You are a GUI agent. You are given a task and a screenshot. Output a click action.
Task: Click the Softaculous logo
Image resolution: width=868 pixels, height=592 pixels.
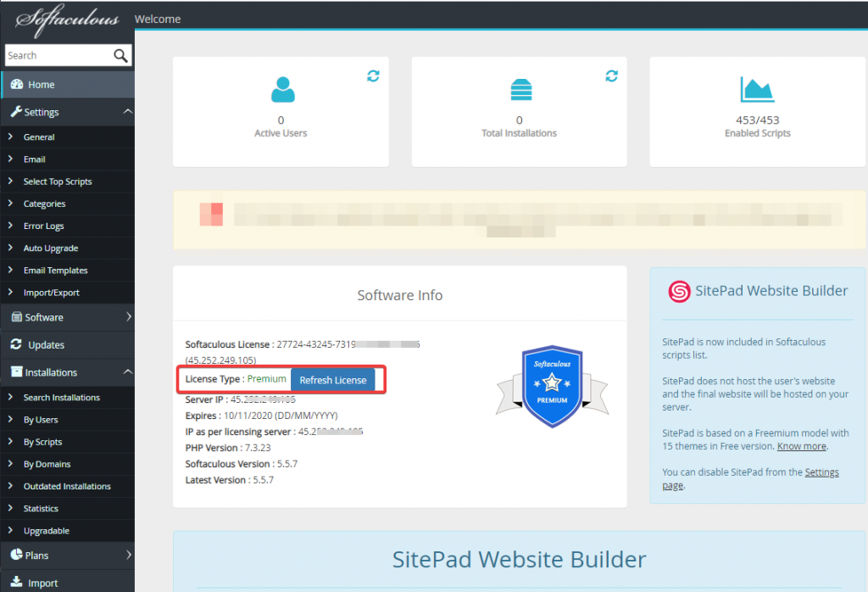tap(67, 20)
